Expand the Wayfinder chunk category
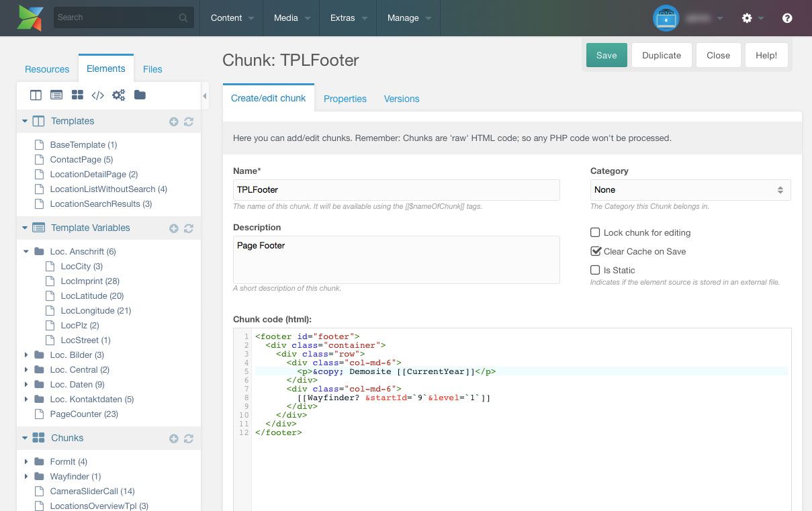The image size is (812, 511). pos(26,477)
